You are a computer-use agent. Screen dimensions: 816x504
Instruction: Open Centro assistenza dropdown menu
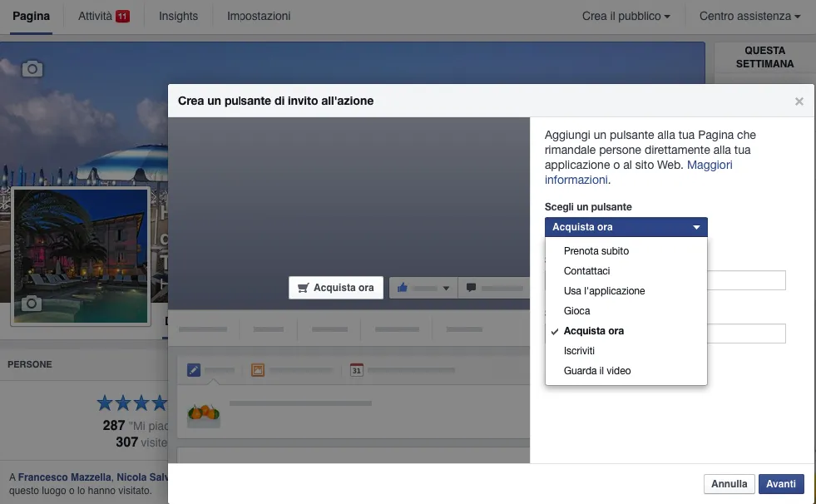[x=750, y=16]
